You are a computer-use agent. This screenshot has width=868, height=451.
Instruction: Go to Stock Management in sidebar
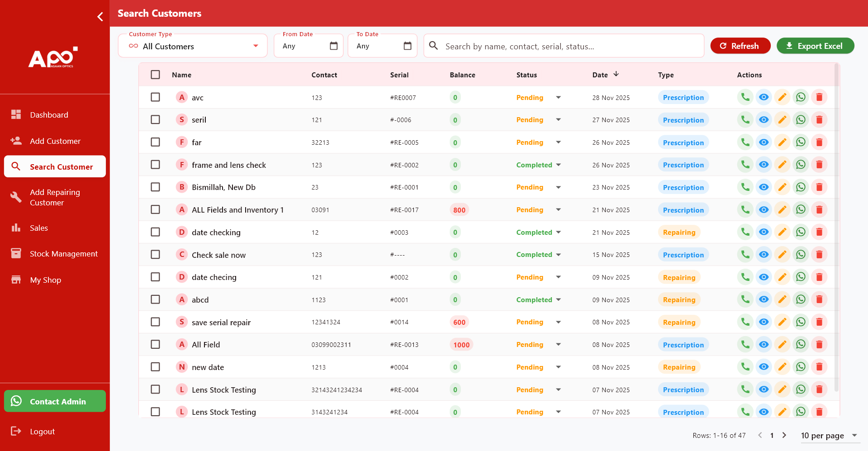(63, 254)
